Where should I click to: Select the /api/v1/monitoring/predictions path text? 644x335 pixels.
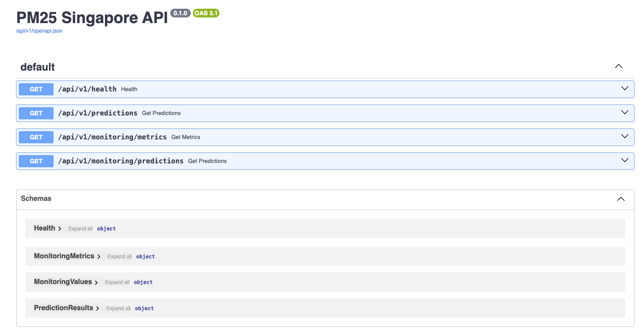pos(121,161)
